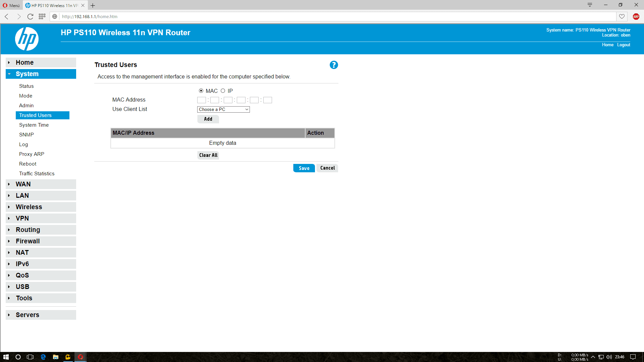Click the browser reload icon
644x362 pixels.
click(x=30, y=16)
